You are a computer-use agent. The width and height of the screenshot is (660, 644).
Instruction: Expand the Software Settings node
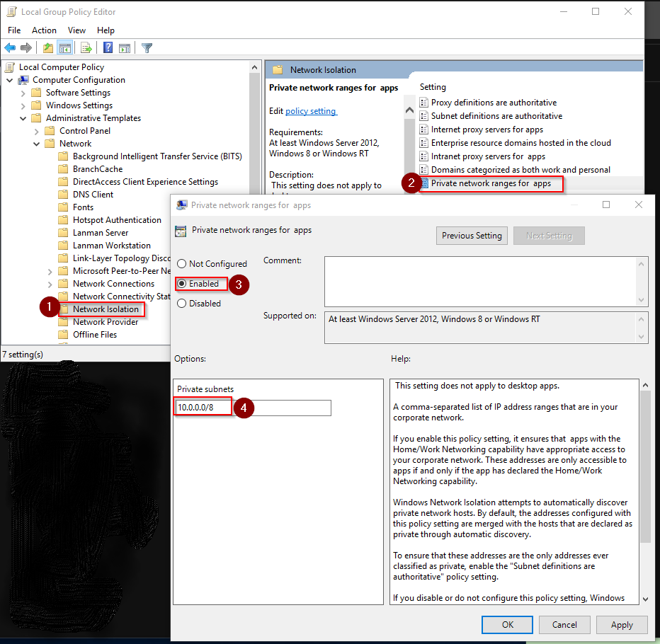[23, 93]
